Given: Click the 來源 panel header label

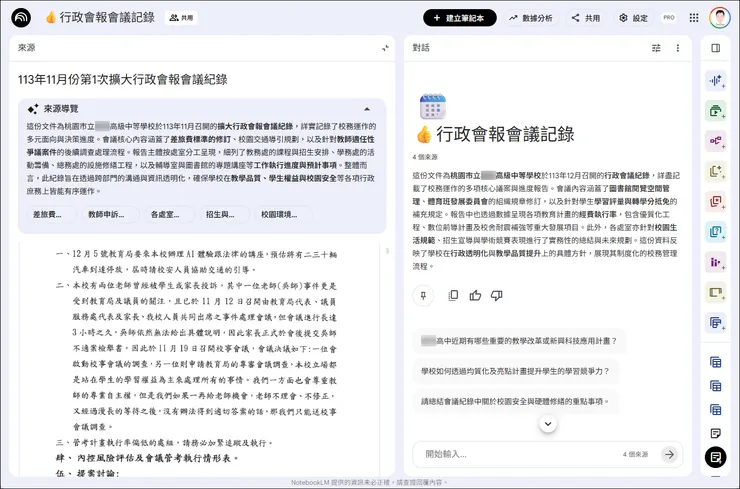Looking at the screenshot, I should pyautogui.click(x=26, y=48).
